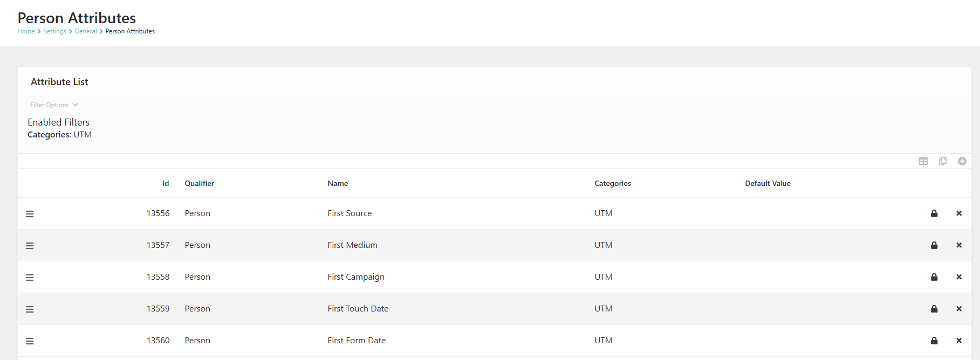
Task: Open security lock for First Medium row
Action: click(934, 245)
